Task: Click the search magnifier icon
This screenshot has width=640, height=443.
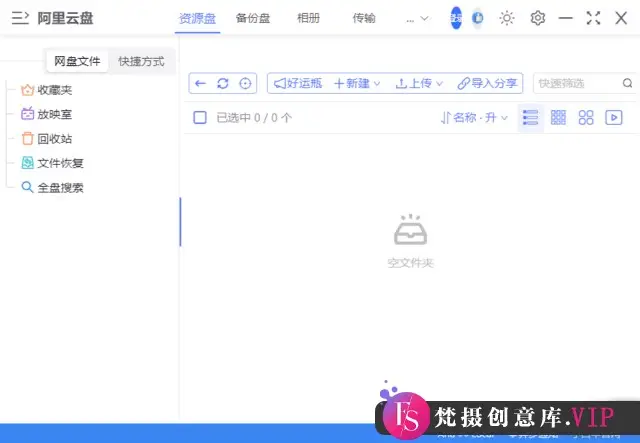Action: (627, 83)
